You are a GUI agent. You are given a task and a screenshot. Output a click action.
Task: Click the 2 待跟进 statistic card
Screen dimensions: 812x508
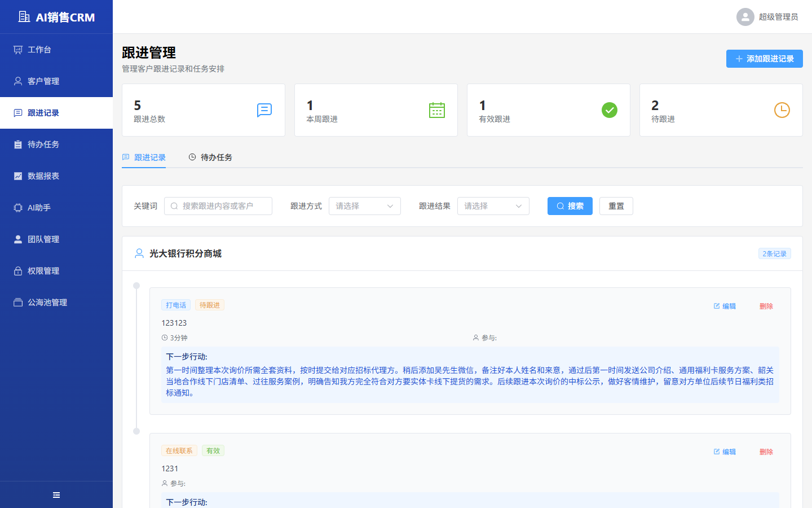pyautogui.click(x=721, y=110)
